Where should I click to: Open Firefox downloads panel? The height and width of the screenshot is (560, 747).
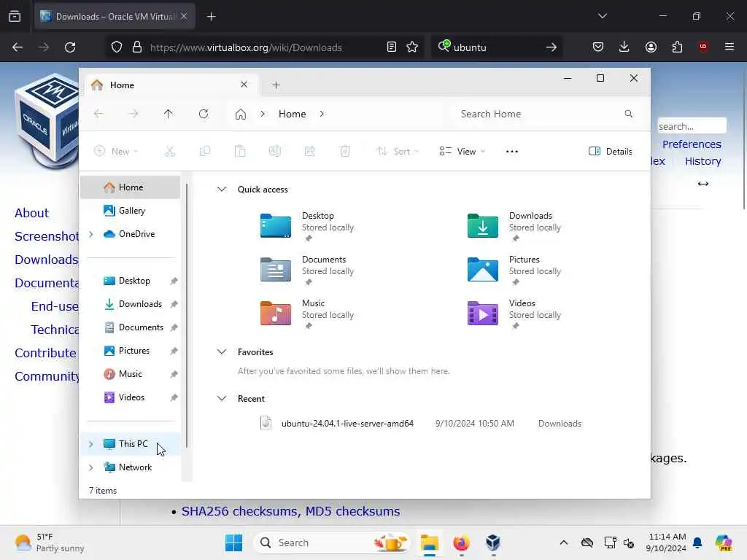(x=624, y=47)
